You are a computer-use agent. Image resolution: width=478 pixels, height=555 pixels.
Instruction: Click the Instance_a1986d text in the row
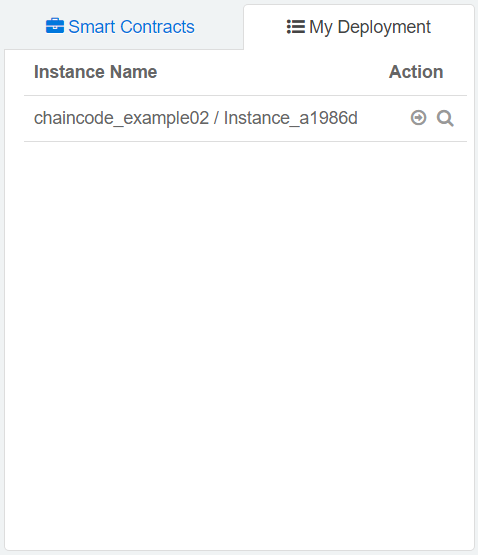click(291, 118)
